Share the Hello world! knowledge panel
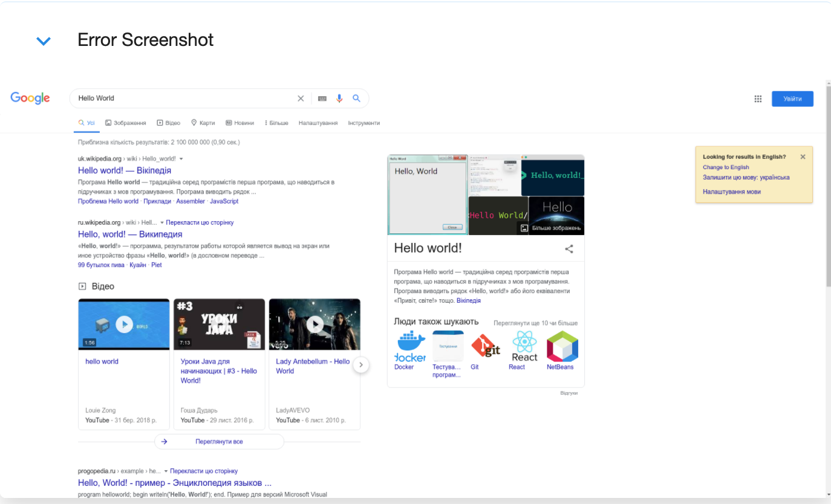 pyautogui.click(x=569, y=249)
